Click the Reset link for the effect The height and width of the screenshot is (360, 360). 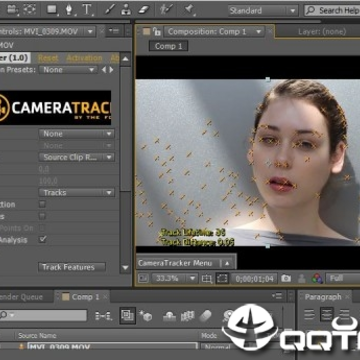48,58
